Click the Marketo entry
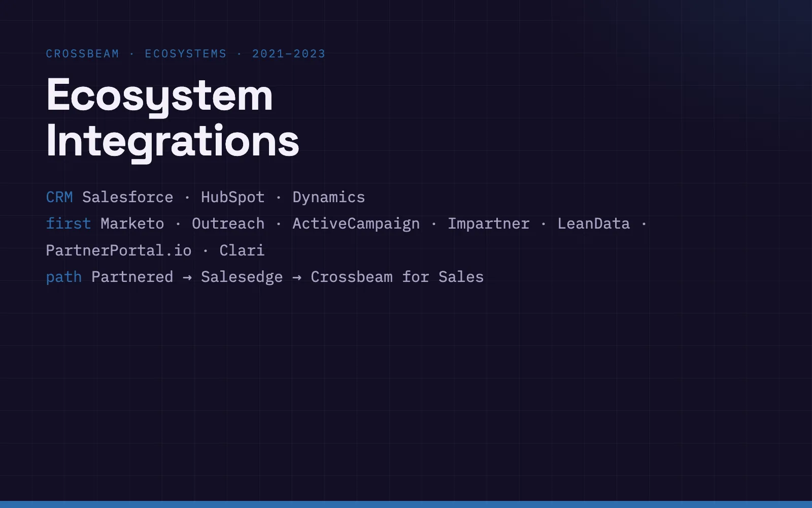This screenshot has height=508, width=812. pos(132,224)
